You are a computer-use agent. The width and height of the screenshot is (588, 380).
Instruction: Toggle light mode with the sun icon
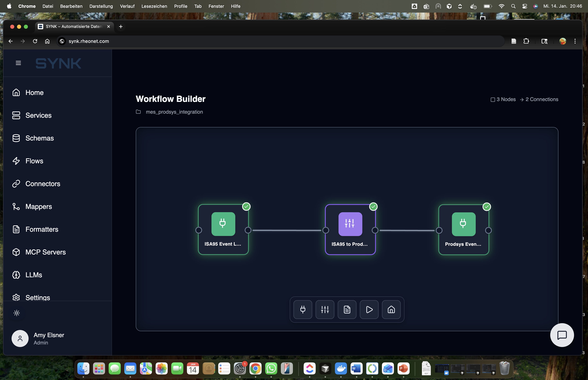coord(17,313)
